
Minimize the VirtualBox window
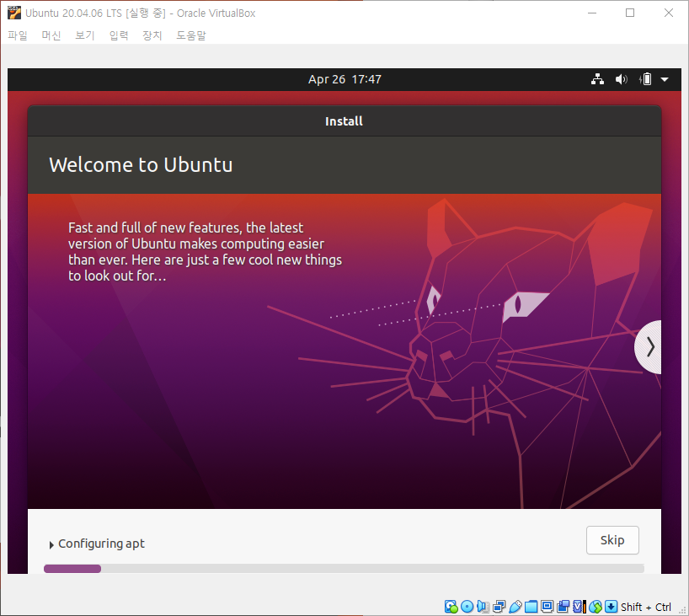click(592, 13)
